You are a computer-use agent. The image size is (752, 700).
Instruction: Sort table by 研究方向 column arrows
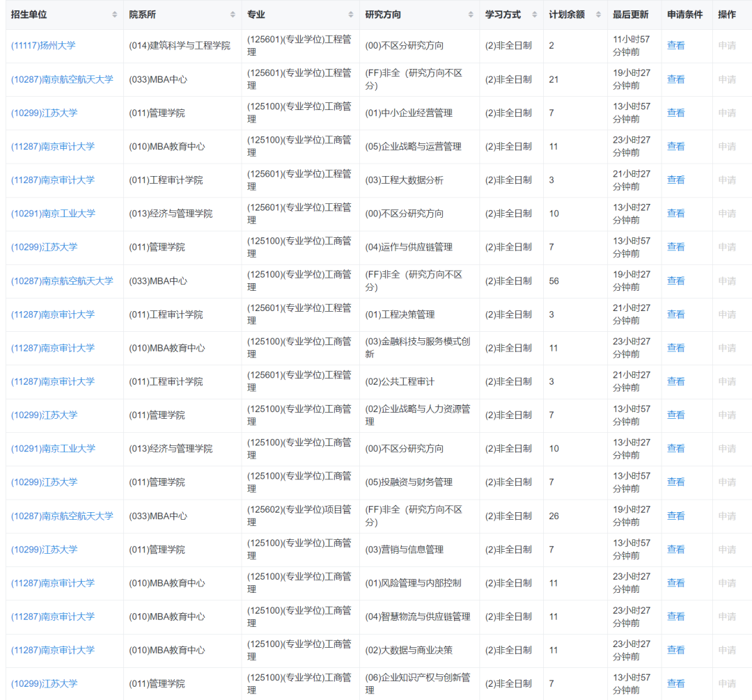(x=471, y=15)
